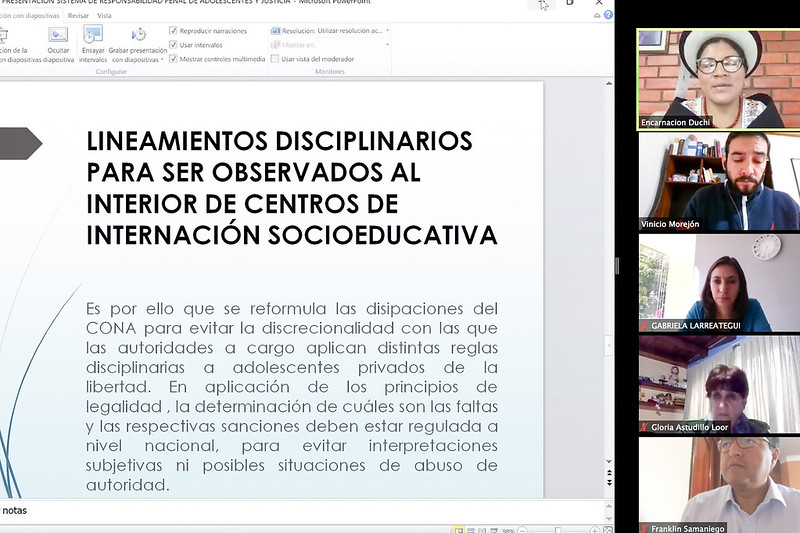The width and height of the screenshot is (800, 533).
Task: Click Gabriela Larreategui's muted microphone icon
Action: (644, 325)
